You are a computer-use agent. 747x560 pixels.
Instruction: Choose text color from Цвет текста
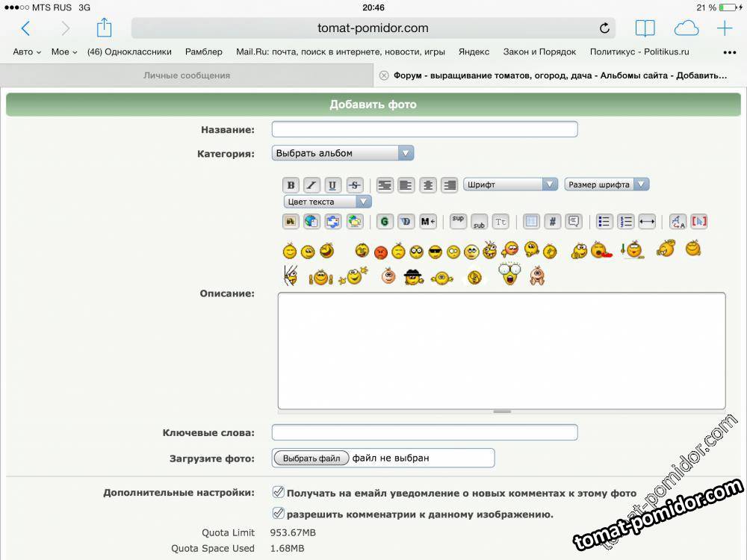pyautogui.click(x=327, y=202)
